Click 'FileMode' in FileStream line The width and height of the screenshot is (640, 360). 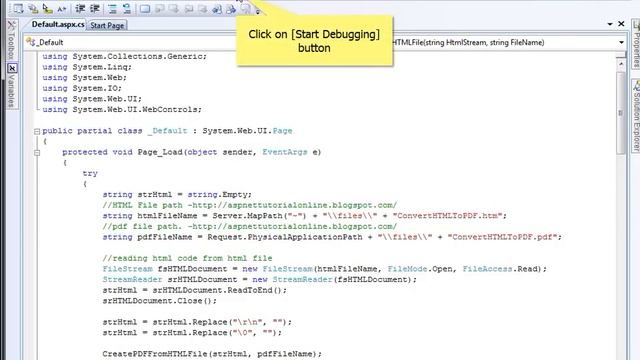[x=407, y=269]
